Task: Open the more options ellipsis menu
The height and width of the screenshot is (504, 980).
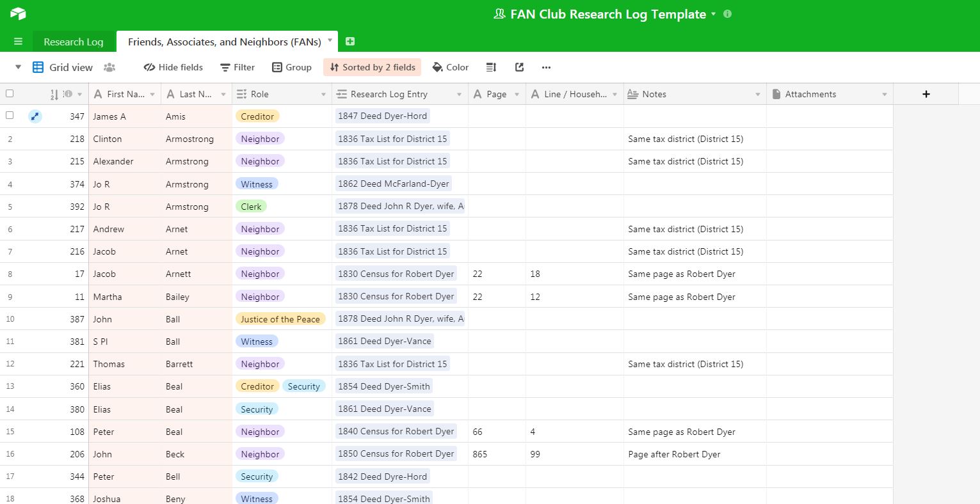Action: (546, 67)
